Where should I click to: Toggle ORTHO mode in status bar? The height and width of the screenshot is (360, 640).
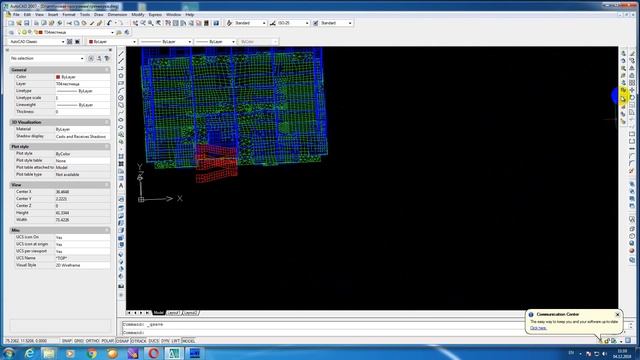(x=92, y=341)
